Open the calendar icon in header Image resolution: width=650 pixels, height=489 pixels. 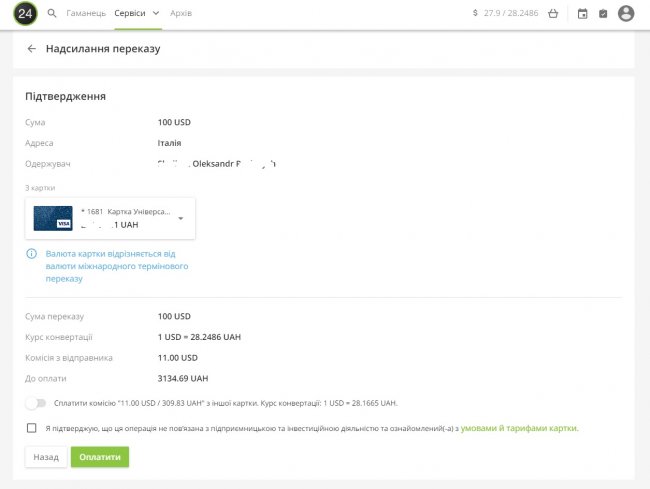[x=583, y=14]
